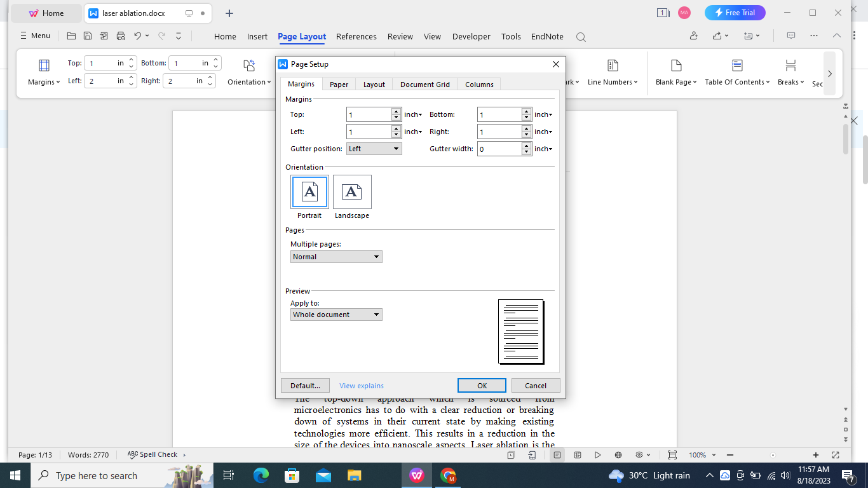Image resolution: width=868 pixels, height=488 pixels.
Task: Click inside the Top margin input field
Action: pos(369,114)
